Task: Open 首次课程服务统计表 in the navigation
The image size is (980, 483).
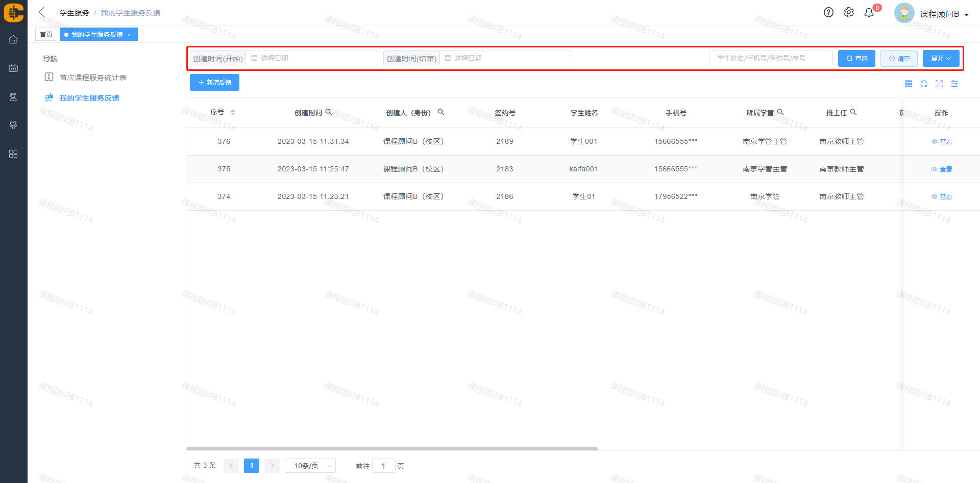Action: (x=93, y=78)
